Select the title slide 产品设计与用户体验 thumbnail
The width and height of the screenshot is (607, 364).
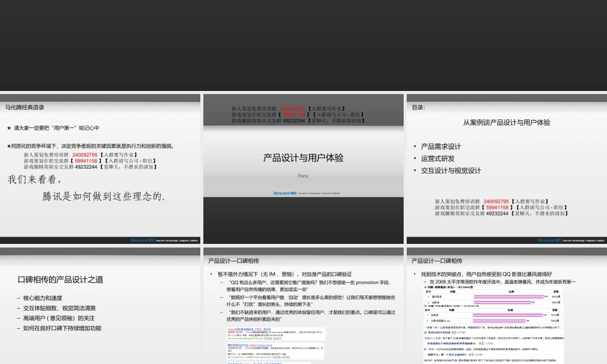click(303, 169)
